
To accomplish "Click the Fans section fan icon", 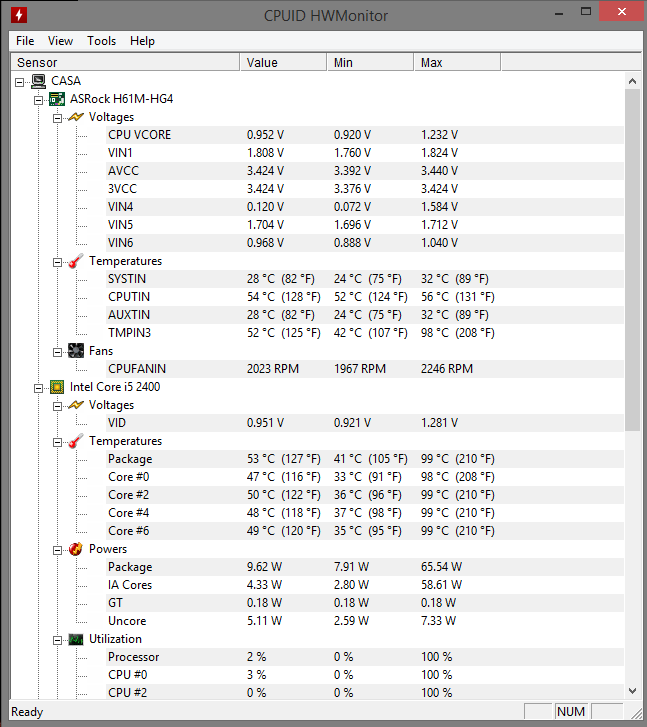I will pos(76,351).
